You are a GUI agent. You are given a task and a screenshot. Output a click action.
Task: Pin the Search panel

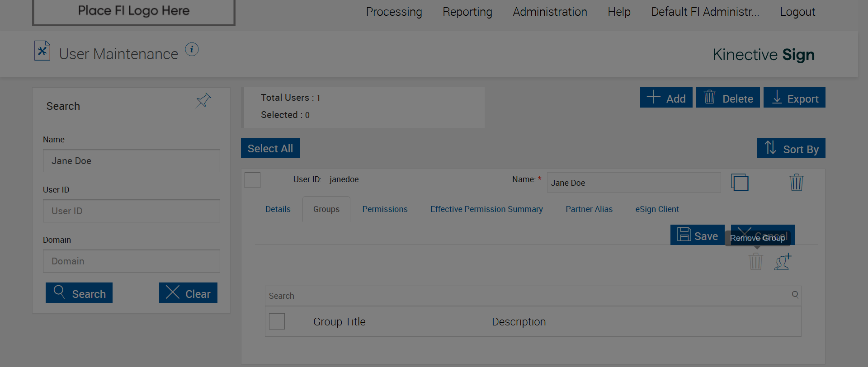click(x=203, y=100)
